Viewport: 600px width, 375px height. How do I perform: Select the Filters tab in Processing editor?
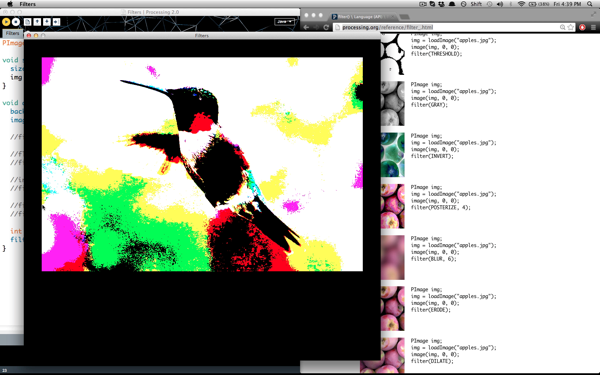[12, 33]
